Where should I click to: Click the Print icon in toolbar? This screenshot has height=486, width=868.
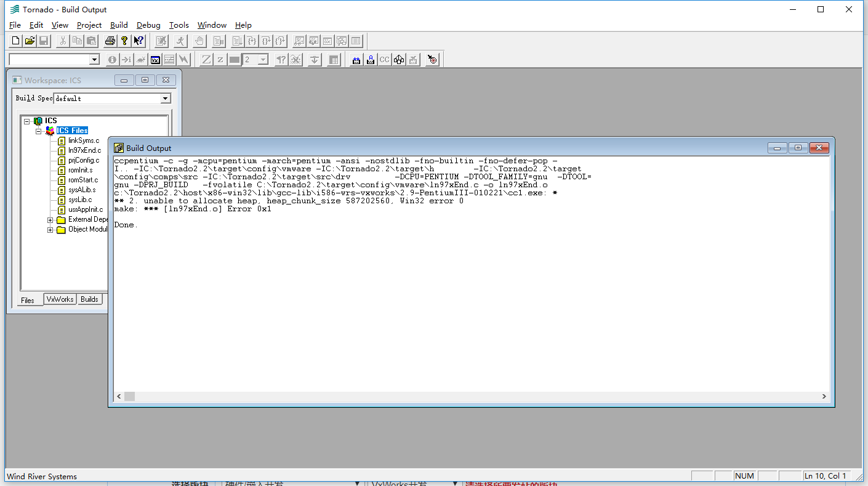[110, 41]
